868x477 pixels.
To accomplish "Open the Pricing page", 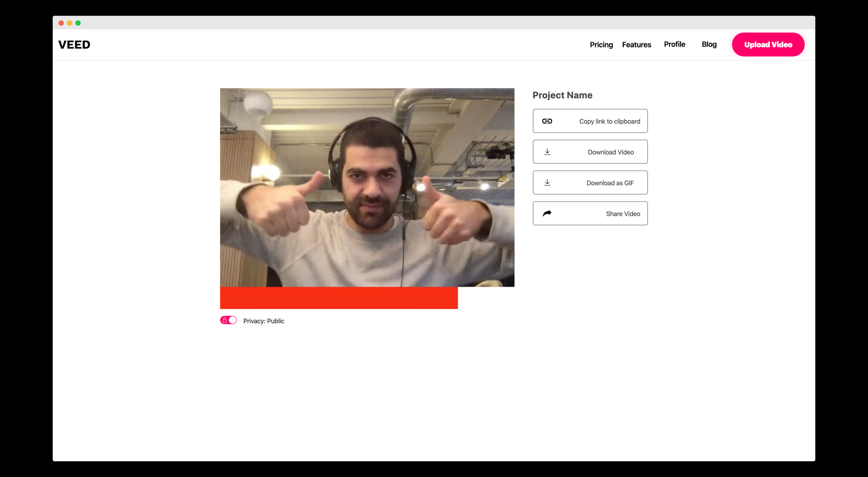I will click(601, 45).
